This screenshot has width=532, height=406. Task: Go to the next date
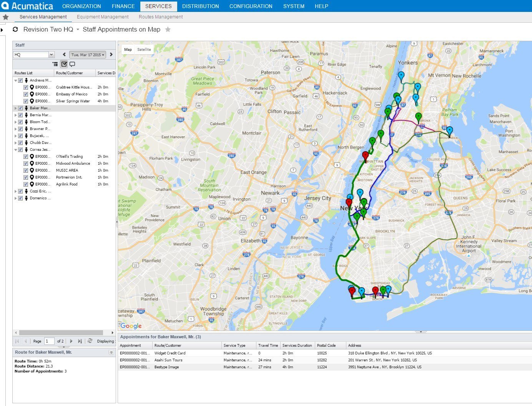111,55
